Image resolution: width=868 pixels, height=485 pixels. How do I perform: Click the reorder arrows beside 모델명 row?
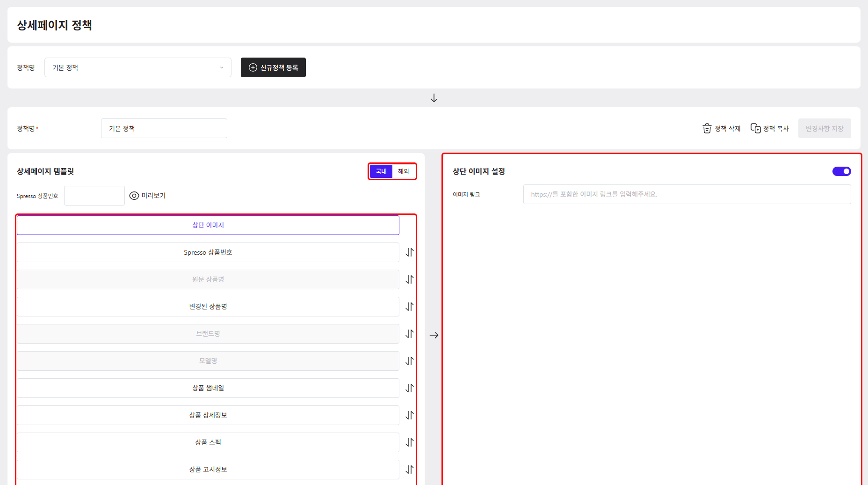[410, 361]
